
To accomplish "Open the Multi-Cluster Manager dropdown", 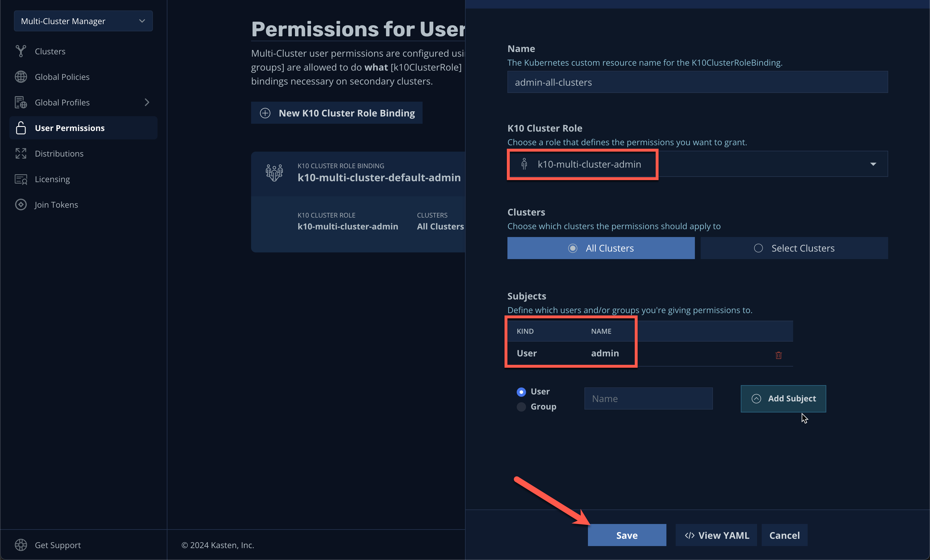I will point(83,21).
